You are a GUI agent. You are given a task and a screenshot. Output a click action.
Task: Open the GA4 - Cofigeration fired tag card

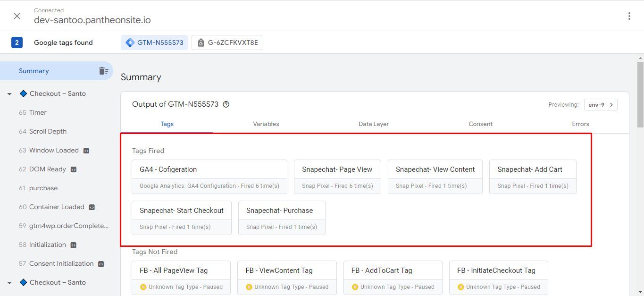point(209,177)
